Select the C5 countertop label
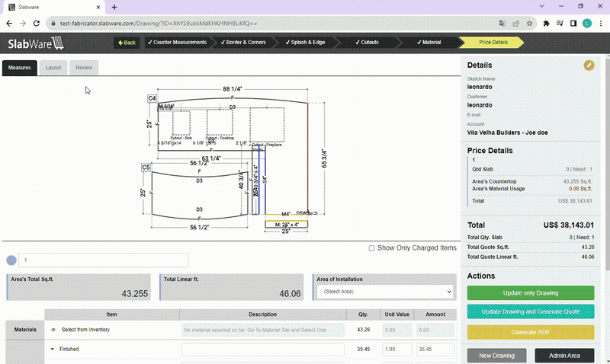This screenshot has height=364, width=610. [x=146, y=167]
